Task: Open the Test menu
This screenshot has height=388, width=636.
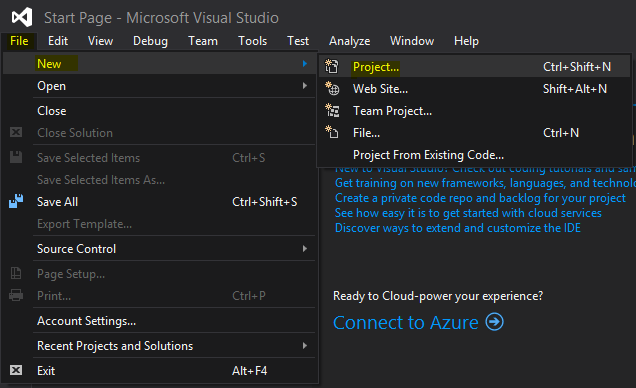Action: click(x=298, y=41)
